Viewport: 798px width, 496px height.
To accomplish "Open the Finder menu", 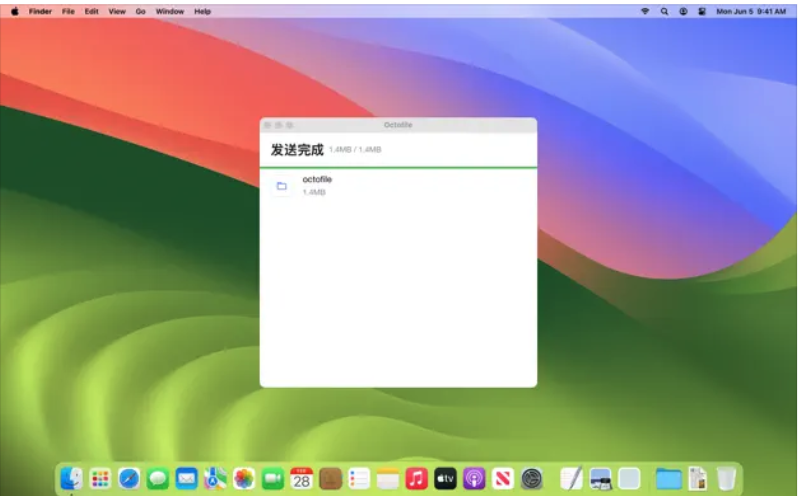I will 40,11.
